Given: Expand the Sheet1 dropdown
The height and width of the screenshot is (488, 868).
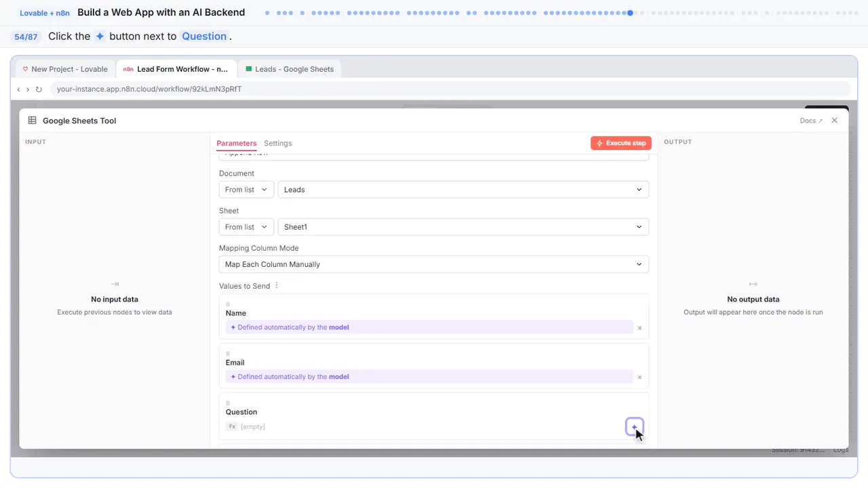Looking at the screenshot, I should click(463, 227).
